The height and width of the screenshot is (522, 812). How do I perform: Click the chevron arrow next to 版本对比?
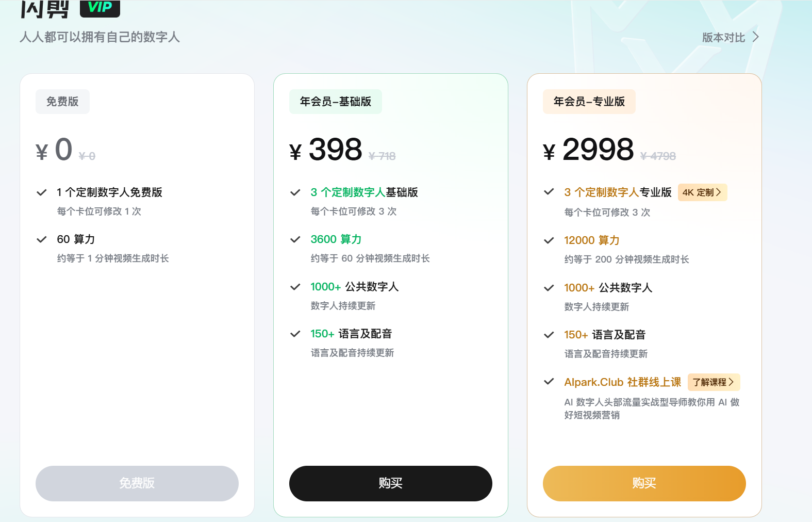point(756,37)
